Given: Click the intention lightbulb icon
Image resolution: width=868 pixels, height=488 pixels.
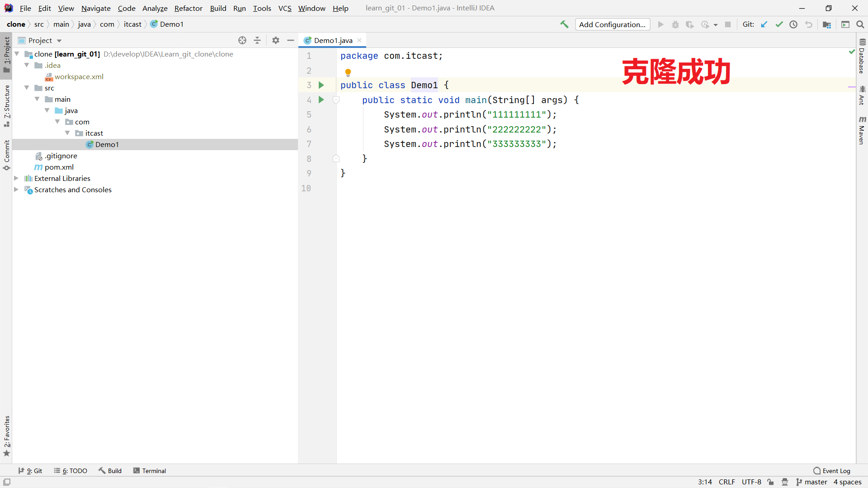Looking at the screenshot, I should click(x=348, y=72).
